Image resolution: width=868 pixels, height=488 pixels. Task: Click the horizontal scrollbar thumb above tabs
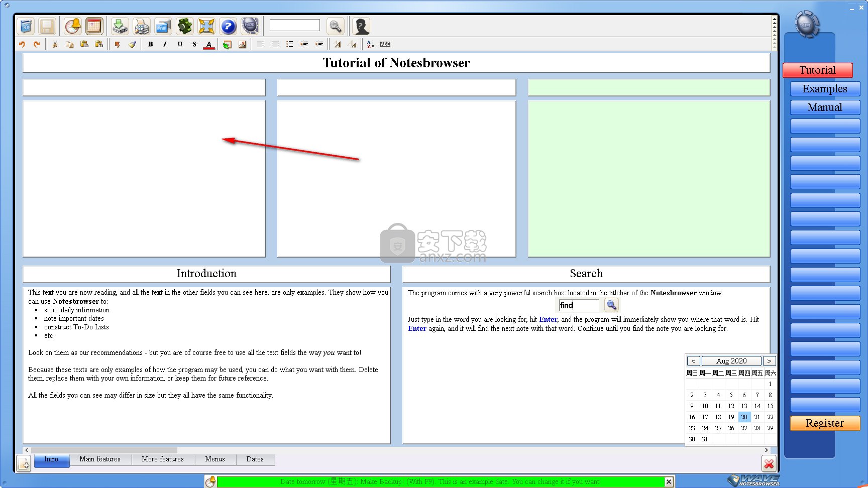tap(104, 450)
